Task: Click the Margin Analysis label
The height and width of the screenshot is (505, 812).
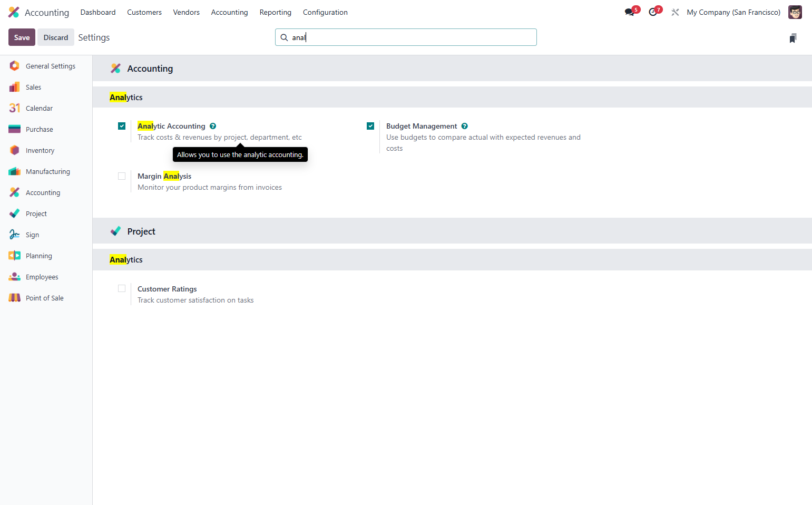Action: point(164,176)
